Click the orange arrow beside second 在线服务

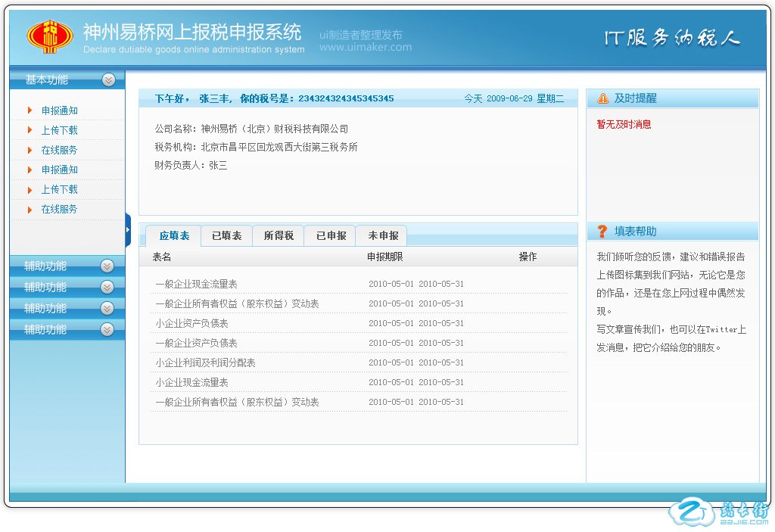click(x=30, y=209)
